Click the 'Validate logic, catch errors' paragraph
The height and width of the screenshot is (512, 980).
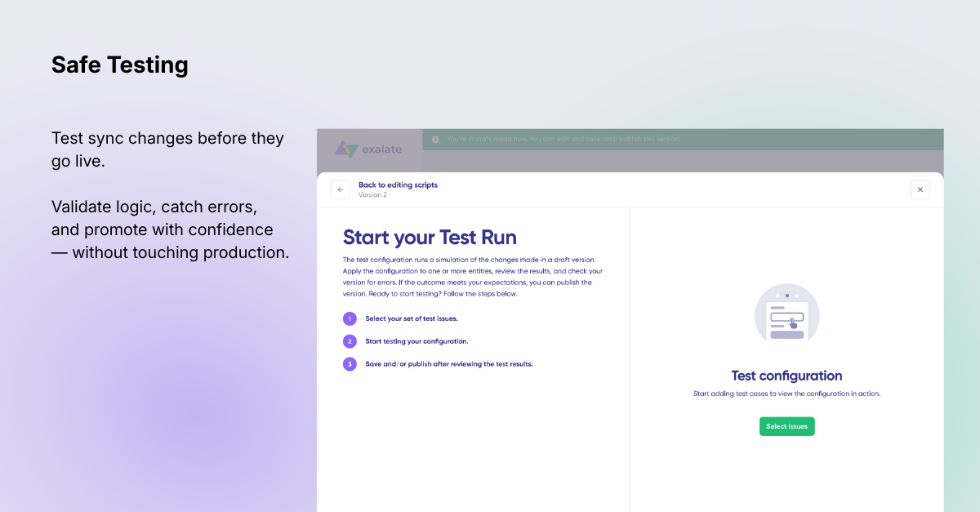(170, 229)
